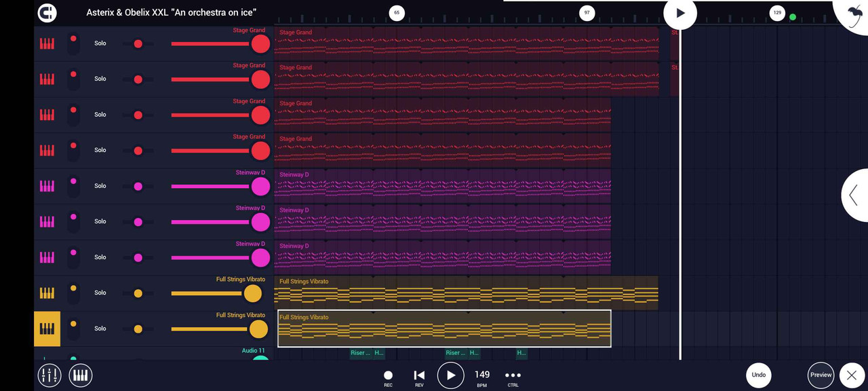Mute the fourth Stage Grand track
868x391 pixels.
coord(73,150)
